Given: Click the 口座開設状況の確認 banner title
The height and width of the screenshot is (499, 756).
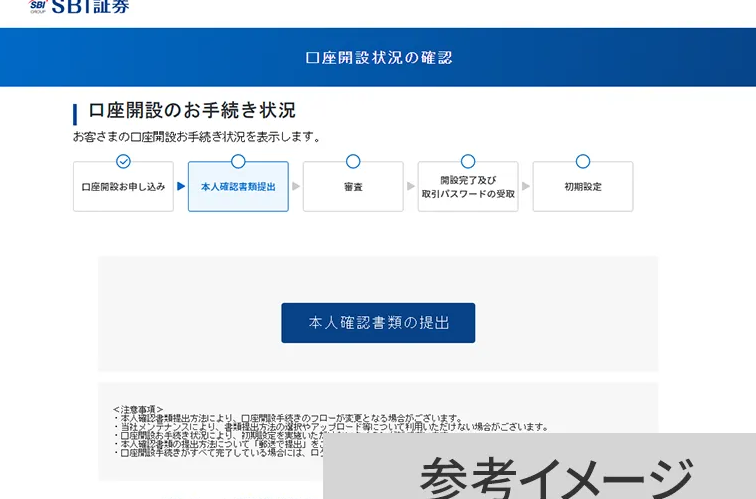Looking at the screenshot, I should [378, 58].
